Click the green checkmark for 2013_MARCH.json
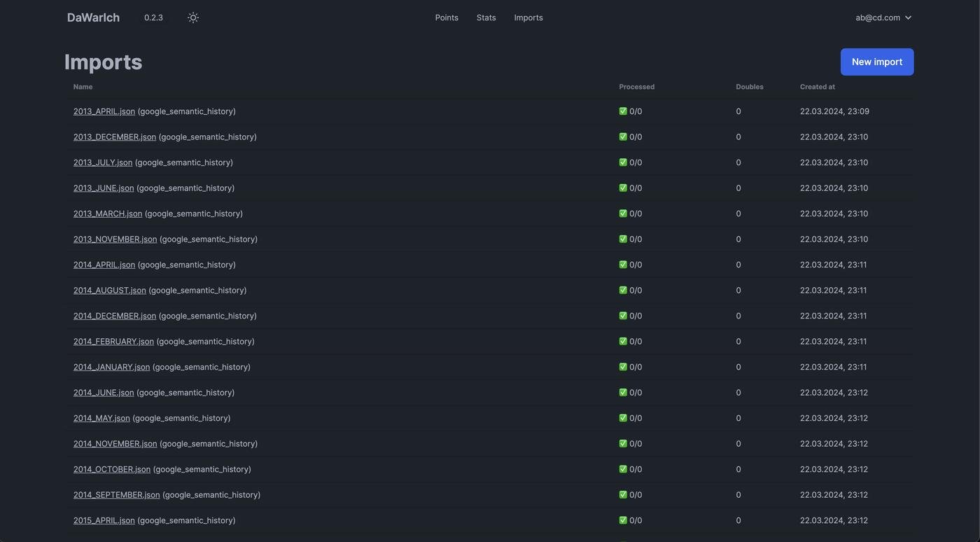The width and height of the screenshot is (980, 542). pos(623,214)
